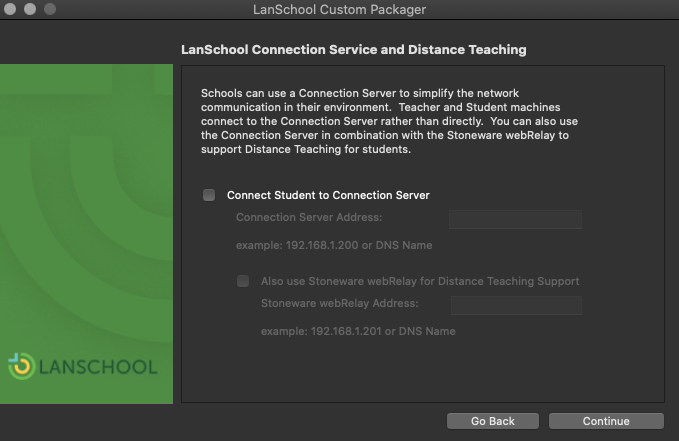Close the LanSchool Custom Packager window
679x441 pixels.
[x=10, y=9]
